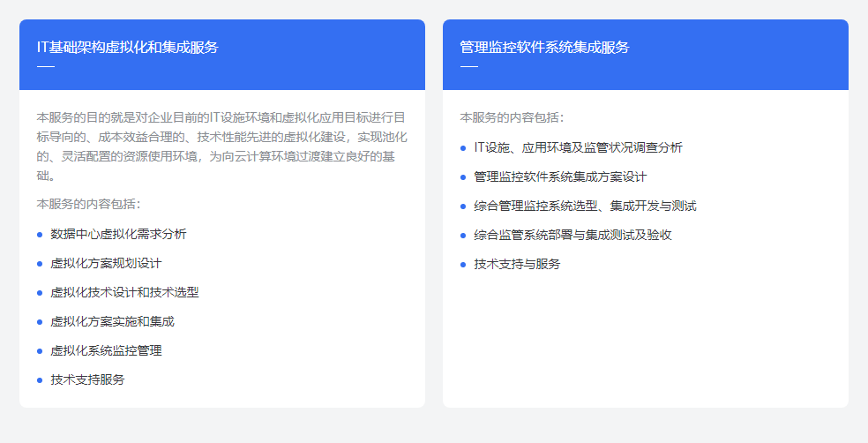Select IT设施、应用环境及监管状况调查分析 item
The height and width of the screenshot is (443, 868).
pos(578,147)
